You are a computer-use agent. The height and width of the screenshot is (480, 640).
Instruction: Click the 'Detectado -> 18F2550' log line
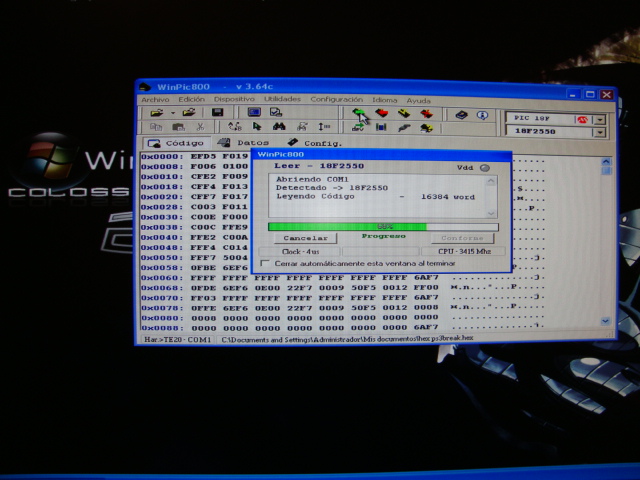point(331,188)
